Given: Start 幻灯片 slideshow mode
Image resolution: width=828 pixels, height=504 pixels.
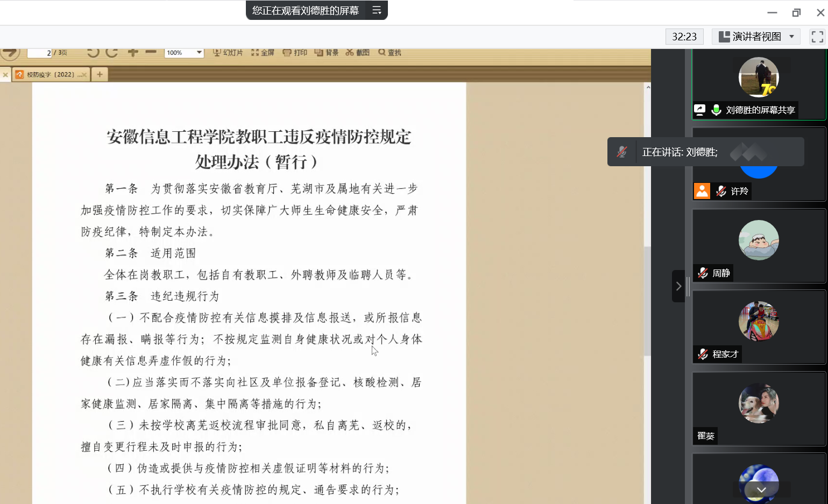Looking at the screenshot, I should click(228, 52).
